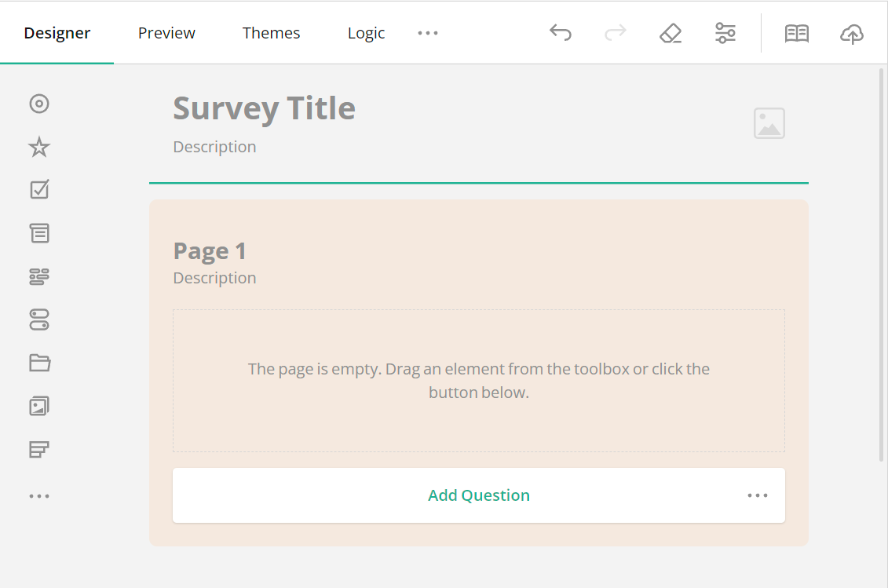
Task: Click the Add Question button
Action: click(479, 495)
